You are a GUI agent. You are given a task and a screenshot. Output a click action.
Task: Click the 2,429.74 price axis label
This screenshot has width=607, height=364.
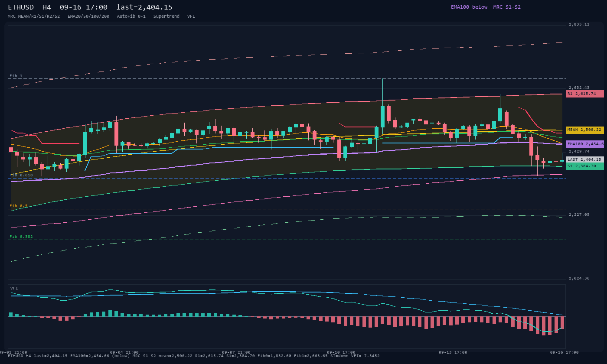coord(579,151)
